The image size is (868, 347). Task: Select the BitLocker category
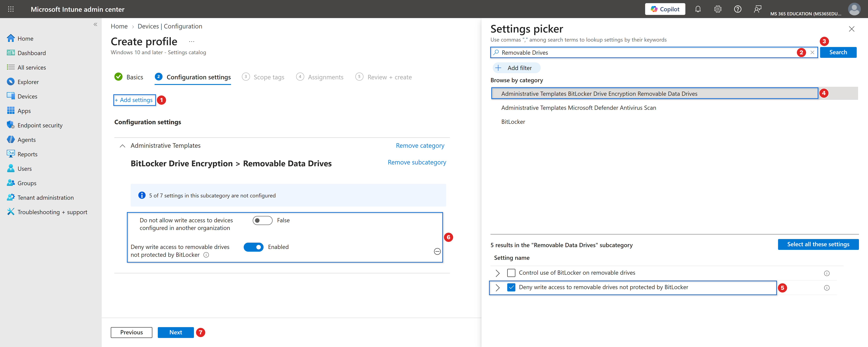tap(513, 122)
